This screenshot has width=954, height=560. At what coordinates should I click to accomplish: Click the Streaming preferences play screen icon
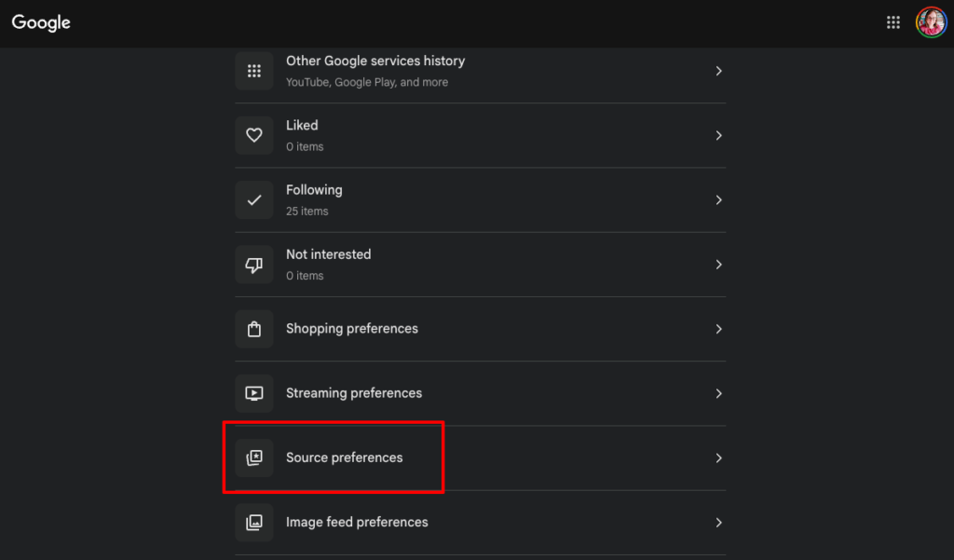(254, 393)
